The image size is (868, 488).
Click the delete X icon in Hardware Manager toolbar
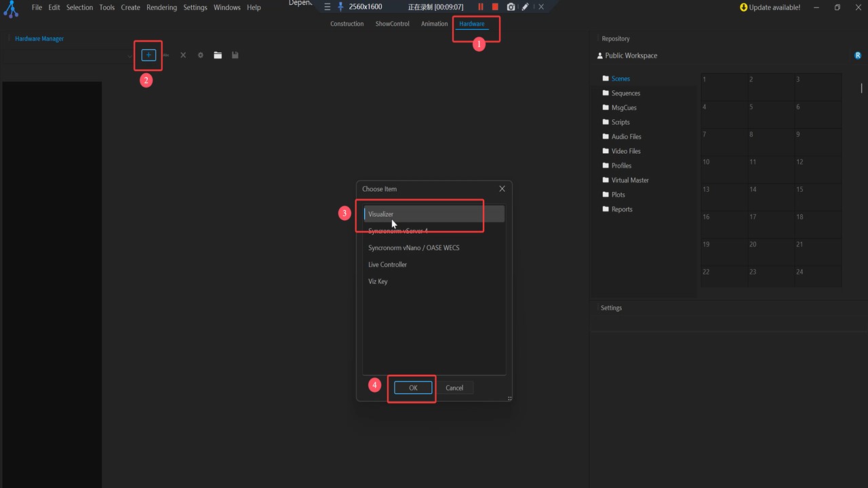click(x=183, y=55)
